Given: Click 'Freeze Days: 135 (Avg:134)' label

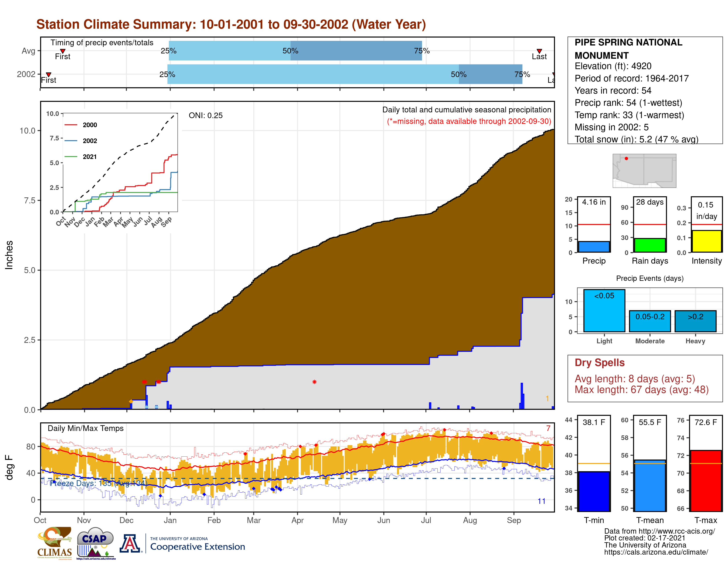Looking at the screenshot, I should point(98,483).
